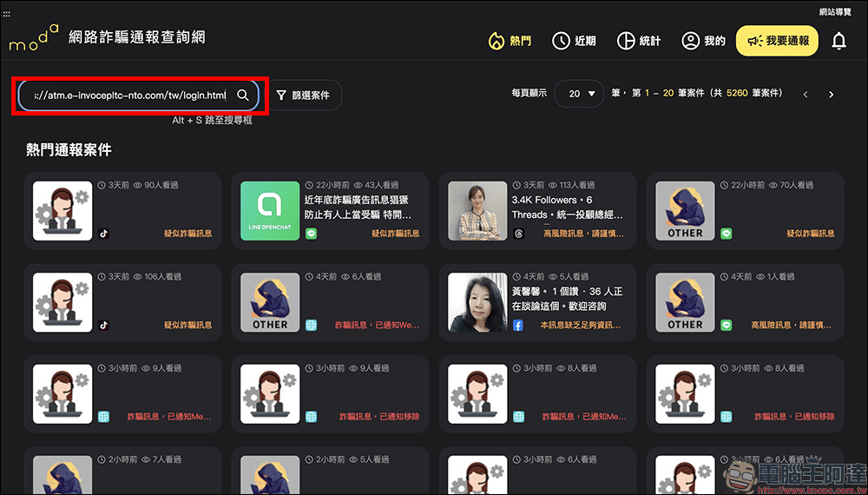Click the 黃馨馨 profile photo
868x495 pixels.
click(x=477, y=302)
